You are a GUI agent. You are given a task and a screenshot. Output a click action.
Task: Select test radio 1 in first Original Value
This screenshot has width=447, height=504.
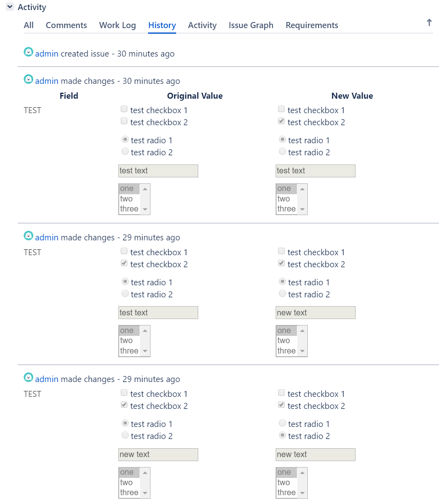(x=125, y=140)
